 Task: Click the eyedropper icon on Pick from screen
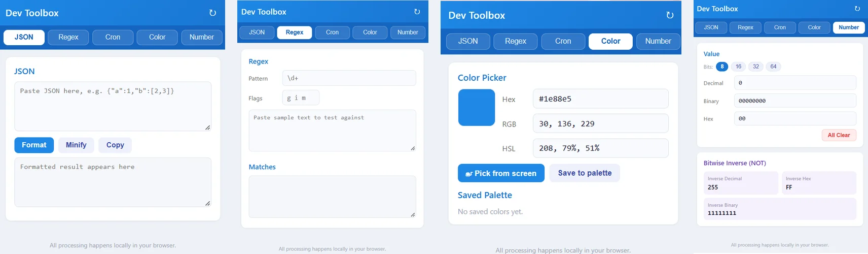[469, 174]
